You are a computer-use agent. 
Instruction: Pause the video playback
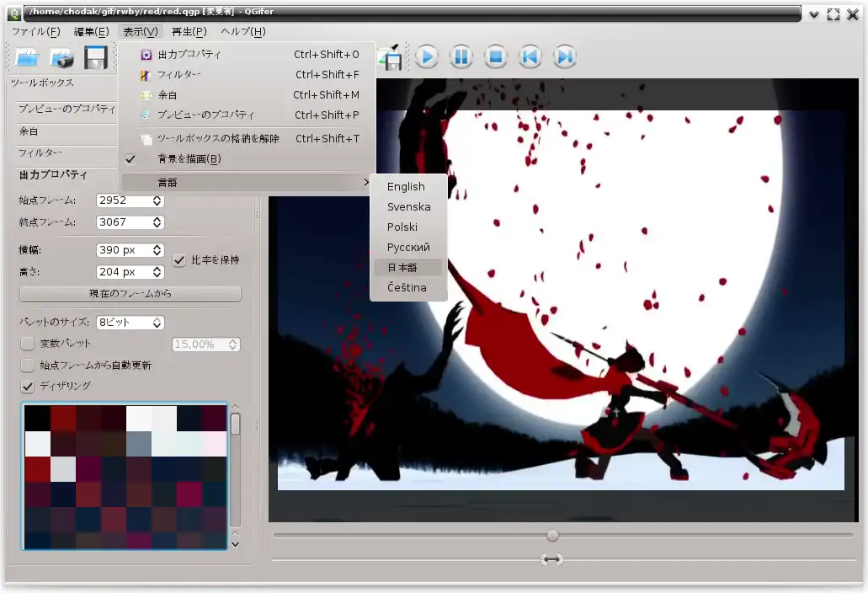[461, 57]
